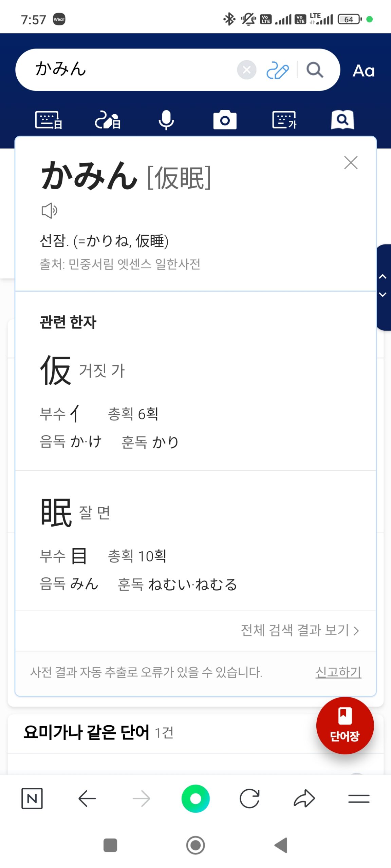Click the side panel up chevron
This screenshot has width=391, height=868.
(x=383, y=277)
